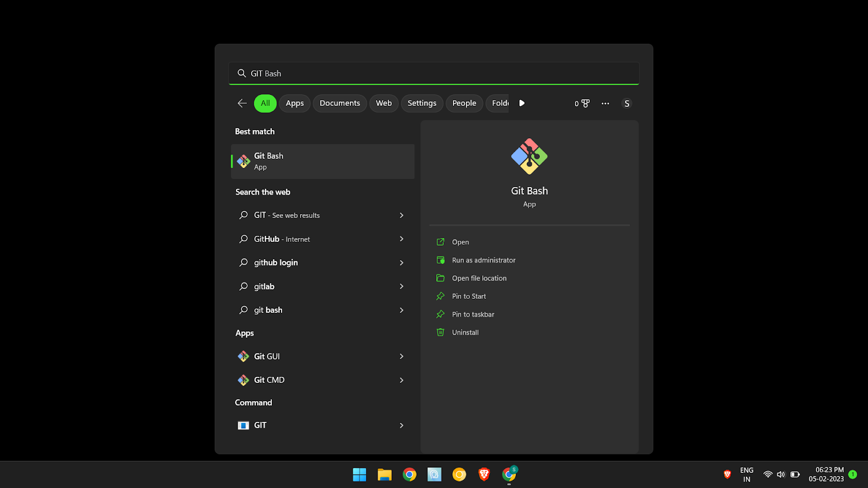Click Uninstall for Git Bash
Screen dimensions: 868x488
pyautogui.click(x=465, y=332)
